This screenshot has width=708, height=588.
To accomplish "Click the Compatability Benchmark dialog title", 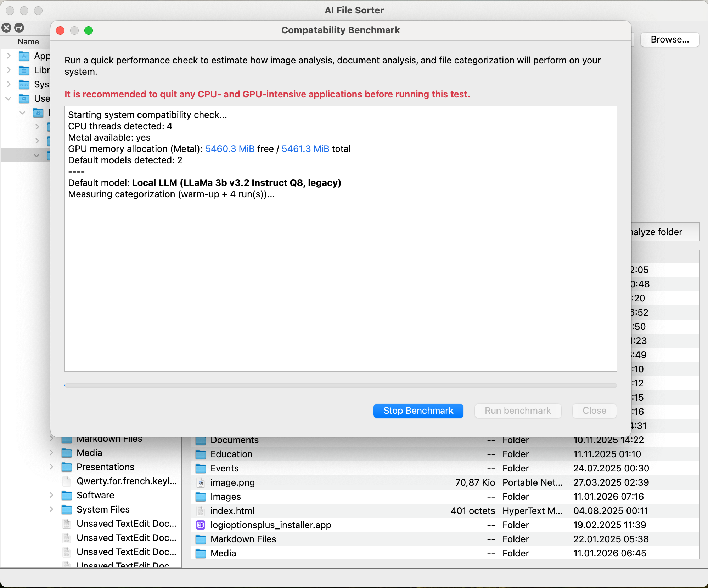I will [341, 30].
